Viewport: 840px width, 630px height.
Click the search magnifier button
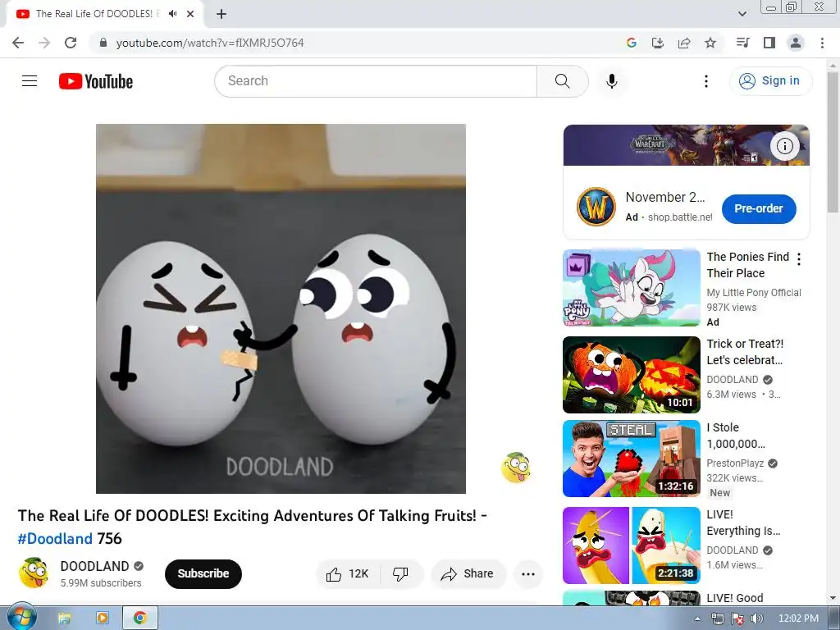click(562, 81)
